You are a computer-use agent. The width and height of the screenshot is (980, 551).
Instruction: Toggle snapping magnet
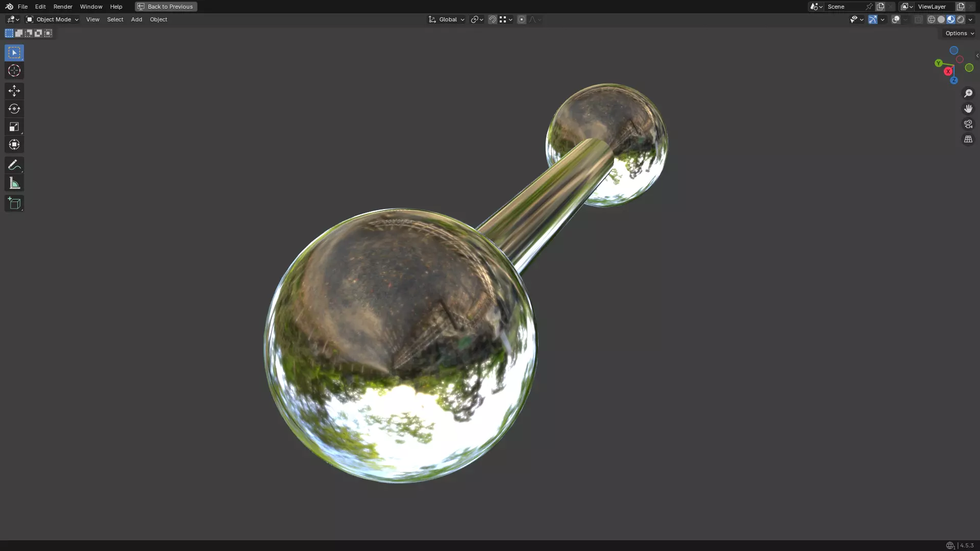493,19
